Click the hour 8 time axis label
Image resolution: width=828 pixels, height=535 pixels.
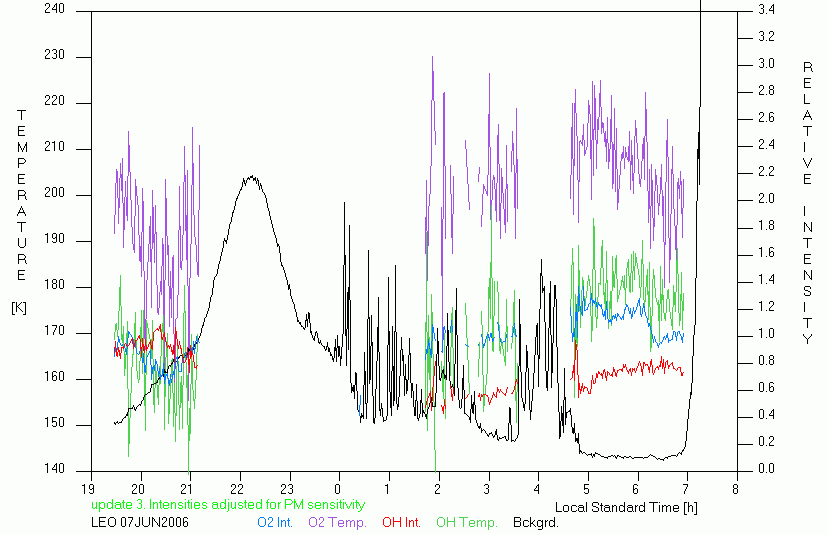[736, 489]
